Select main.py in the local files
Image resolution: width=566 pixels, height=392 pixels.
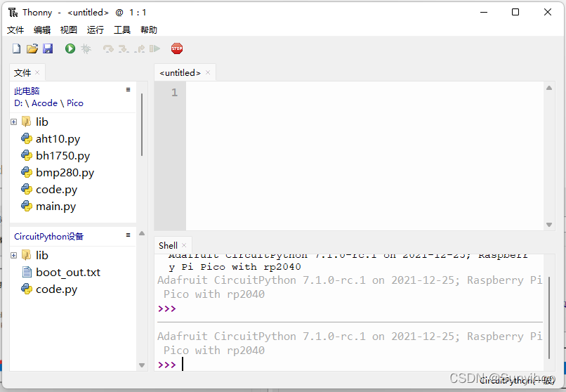tap(56, 207)
